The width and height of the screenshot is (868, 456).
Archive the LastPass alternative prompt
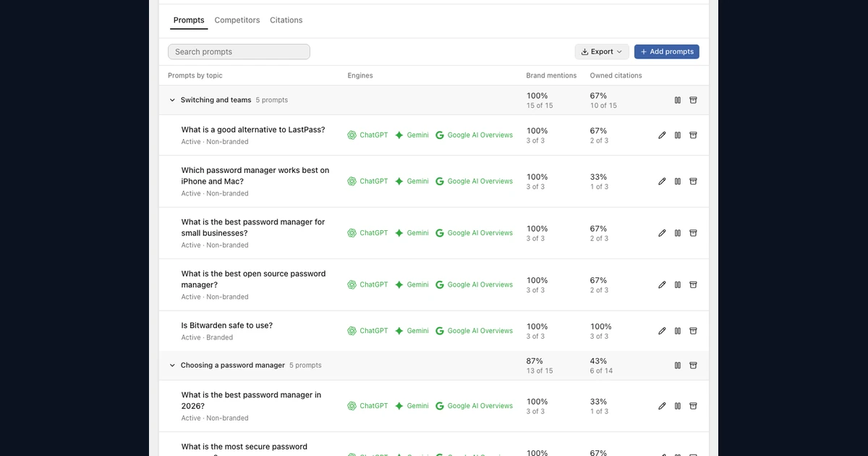coord(693,135)
